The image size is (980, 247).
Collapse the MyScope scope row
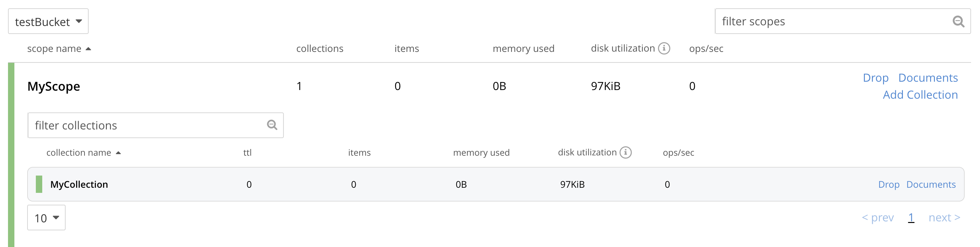54,86
